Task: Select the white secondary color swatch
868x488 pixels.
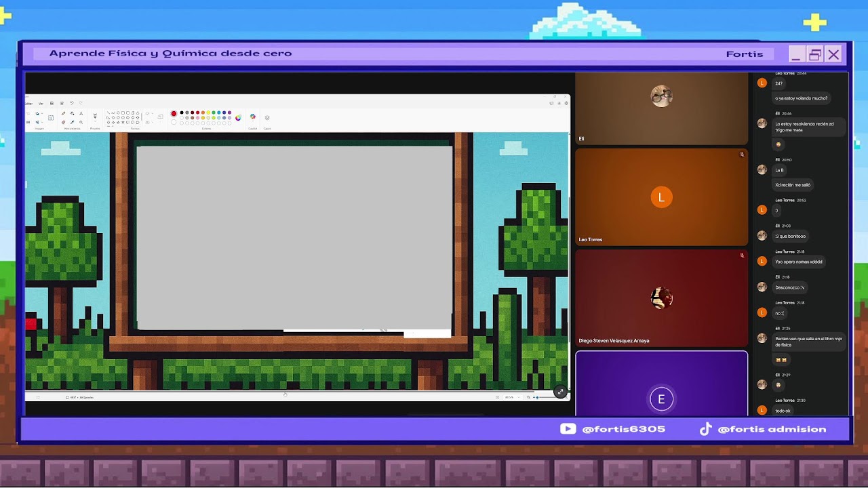Action: coord(174,122)
